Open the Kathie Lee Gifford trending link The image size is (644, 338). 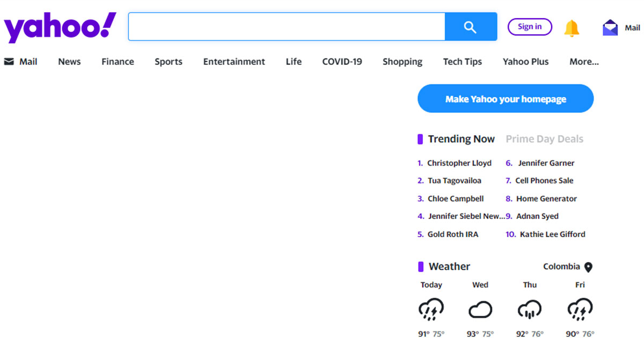click(552, 234)
